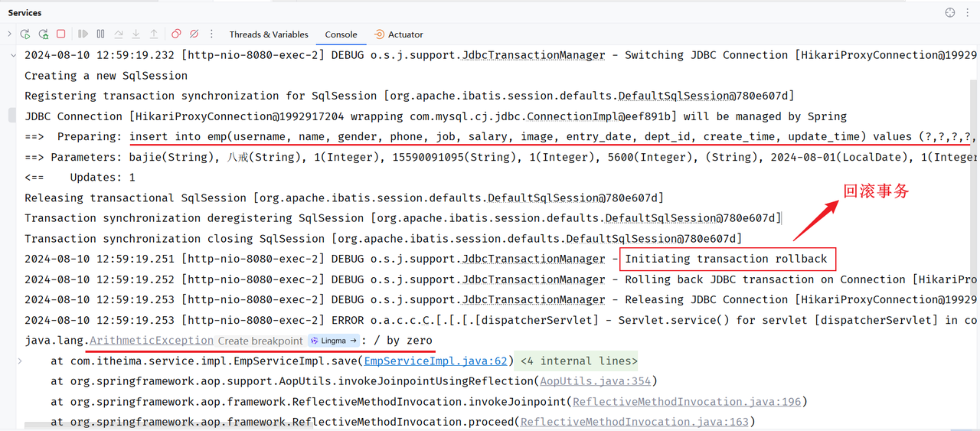The height and width of the screenshot is (431, 980).
Task: Expand the Services tree side panel chevron
Action: pos(9,34)
